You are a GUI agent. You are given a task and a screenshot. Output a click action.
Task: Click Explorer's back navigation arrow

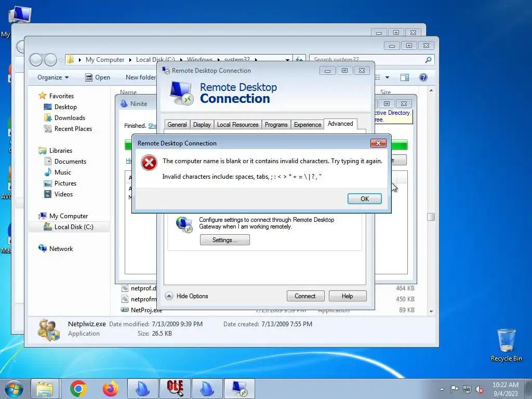(x=36, y=60)
